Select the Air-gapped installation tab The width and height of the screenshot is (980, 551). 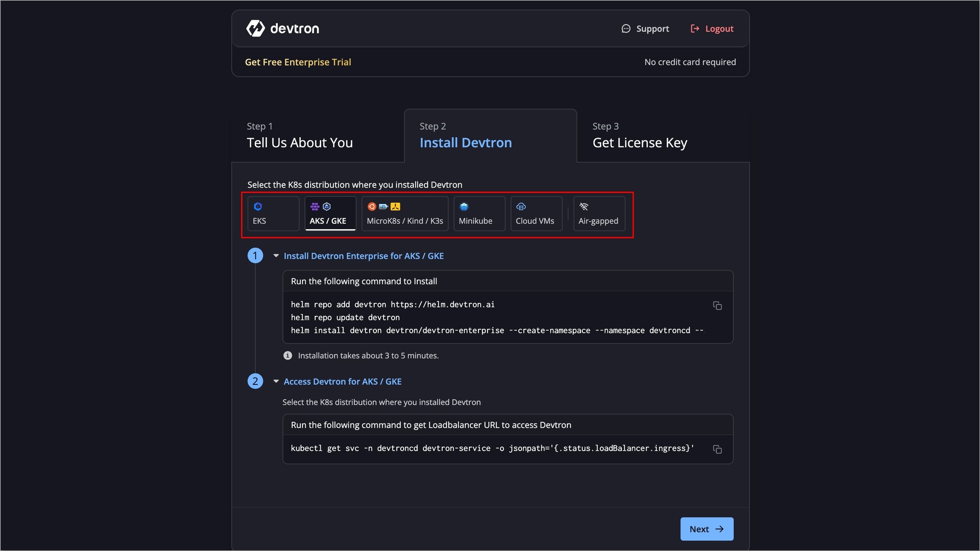coord(599,213)
